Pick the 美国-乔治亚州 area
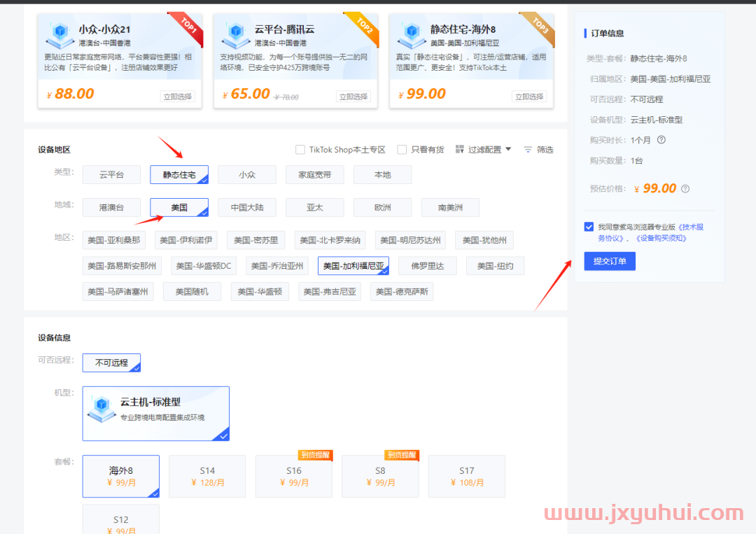756x534 pixels. click(277, 265)
